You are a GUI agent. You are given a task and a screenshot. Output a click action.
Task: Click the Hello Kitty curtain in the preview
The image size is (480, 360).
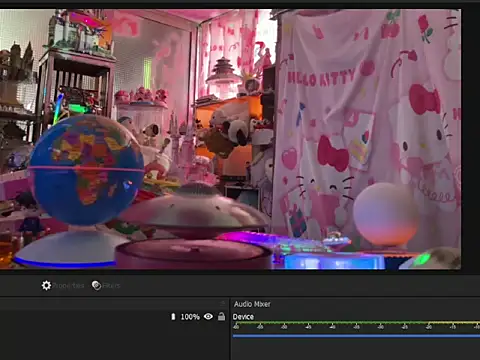(367, 127)
